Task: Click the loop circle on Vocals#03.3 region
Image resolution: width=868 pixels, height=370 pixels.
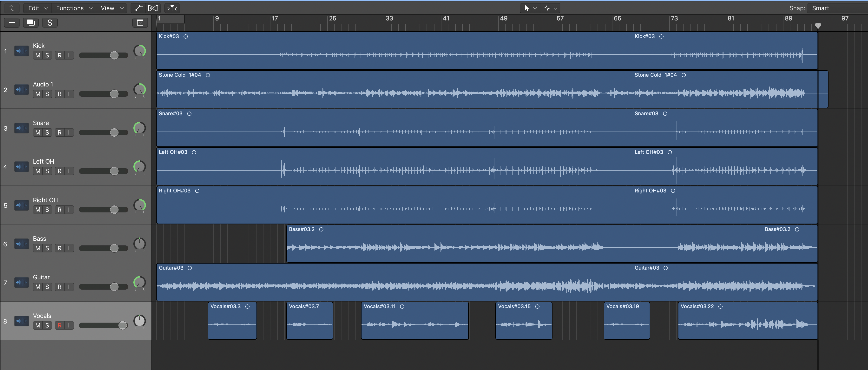Action: point(248,307)
